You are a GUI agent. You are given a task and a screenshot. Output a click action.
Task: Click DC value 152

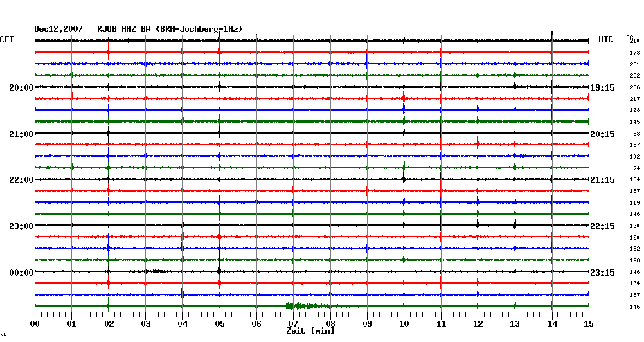pos(635,249)
